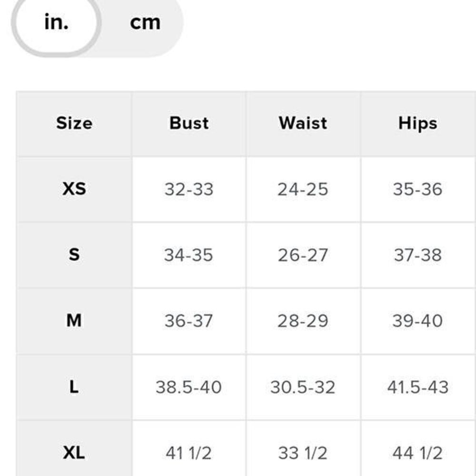
Task: Click the XL hips value 44 1/2
Action: 418,453
